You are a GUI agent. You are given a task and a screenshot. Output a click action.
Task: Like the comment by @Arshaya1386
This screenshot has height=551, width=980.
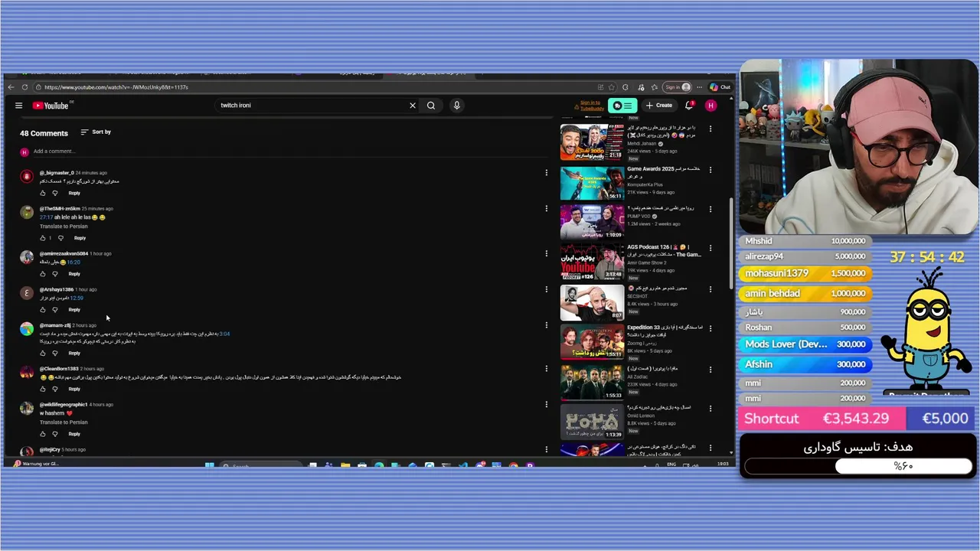(43, 310)
